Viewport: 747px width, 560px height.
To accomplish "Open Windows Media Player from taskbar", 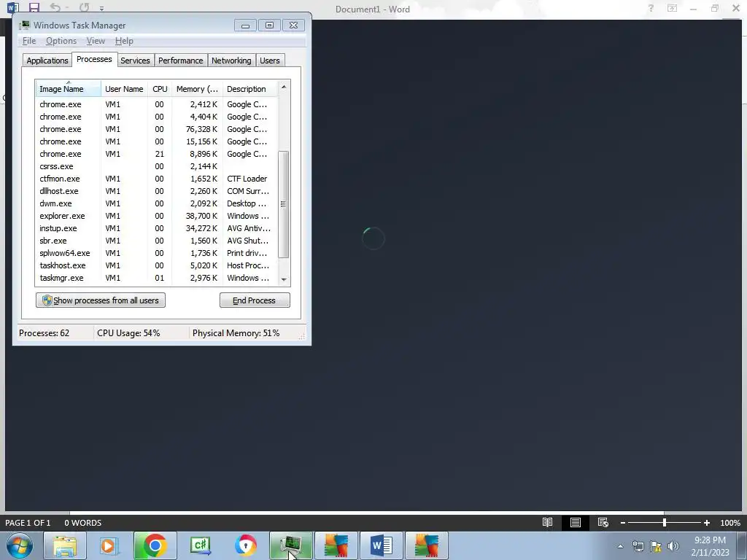I will (x=109, y=545).
